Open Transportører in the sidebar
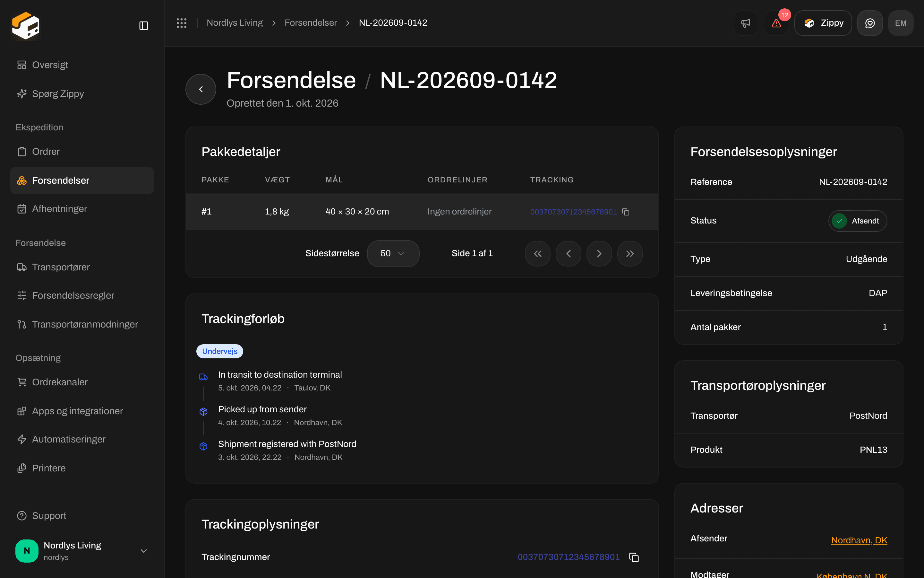 82,267
